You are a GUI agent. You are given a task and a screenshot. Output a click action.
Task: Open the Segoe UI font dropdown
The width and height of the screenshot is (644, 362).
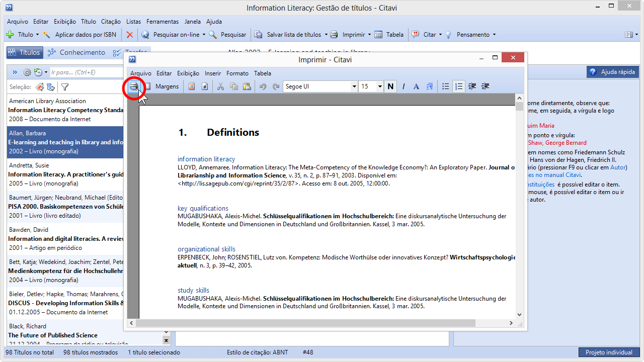point(354,86)
